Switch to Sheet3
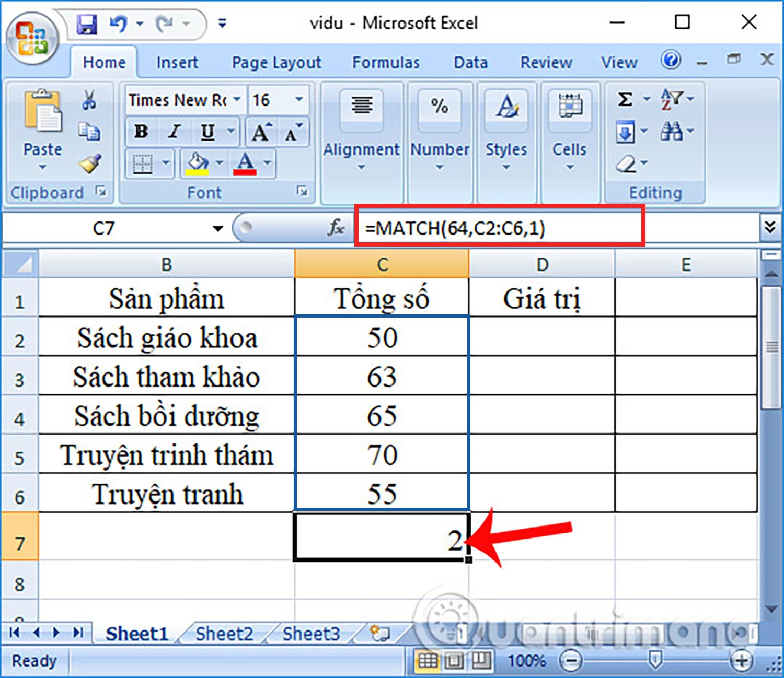 coord(311,634)
